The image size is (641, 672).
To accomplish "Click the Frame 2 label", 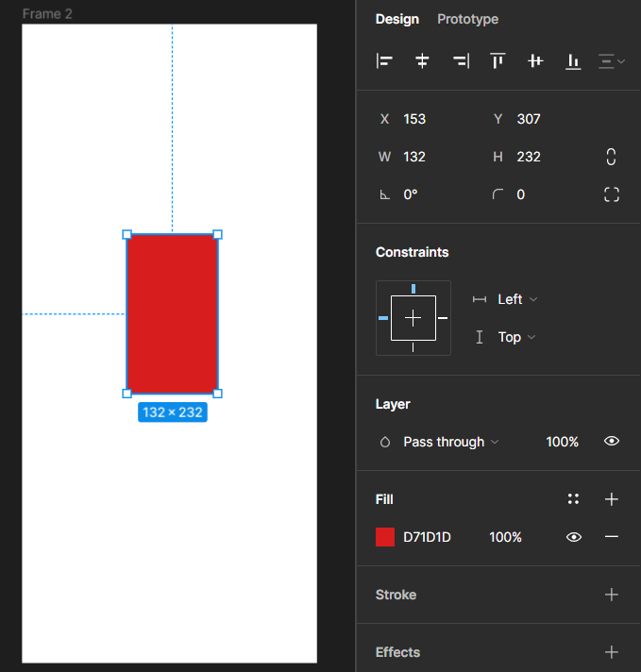I will (47, 14).
